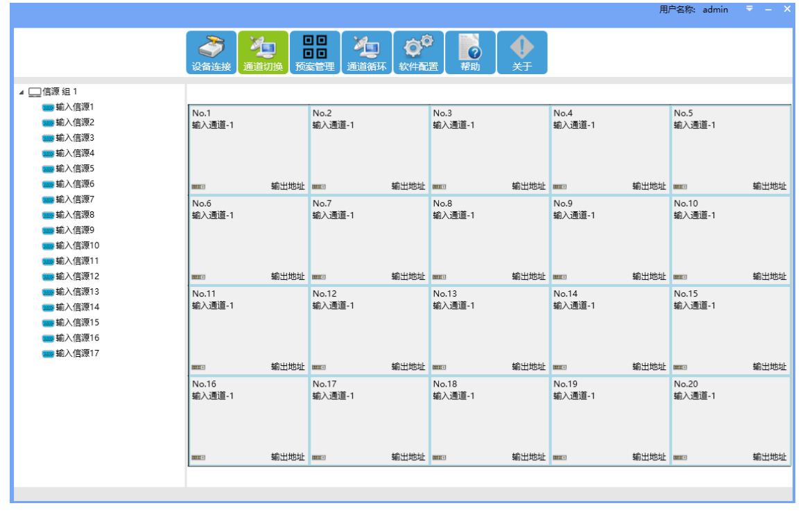Select the No.7 output window cell

tap(369, 243)
